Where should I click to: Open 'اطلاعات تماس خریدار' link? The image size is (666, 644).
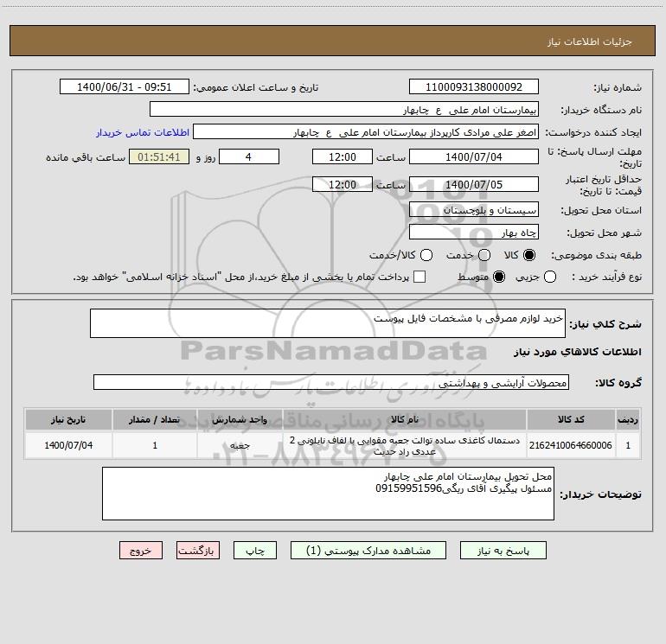143,132
